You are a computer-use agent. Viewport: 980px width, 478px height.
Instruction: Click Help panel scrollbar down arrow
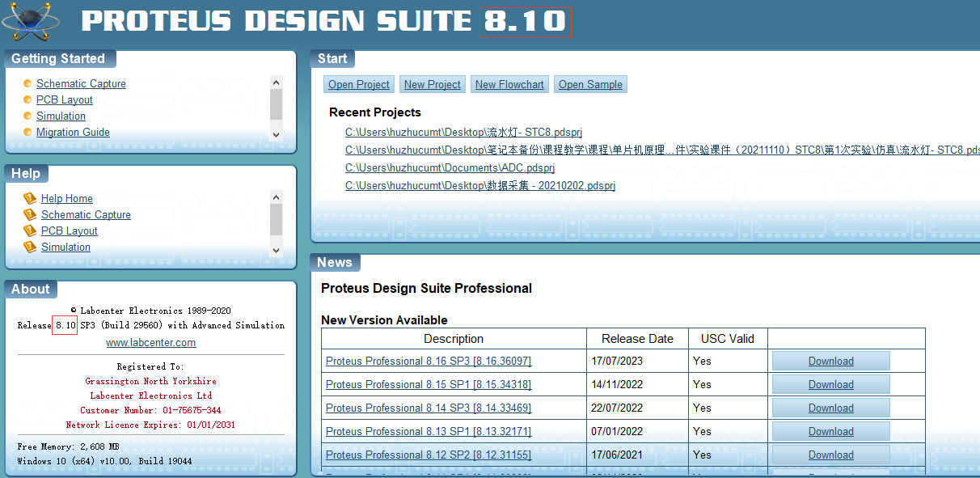click(276, 250)
